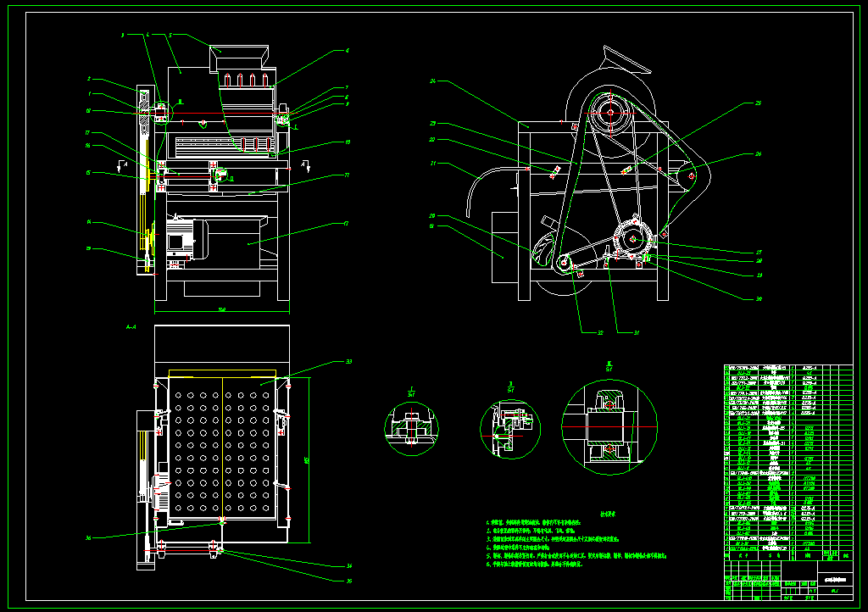
Task: Select the technical requirements heading
Action: tap(608, 514)
